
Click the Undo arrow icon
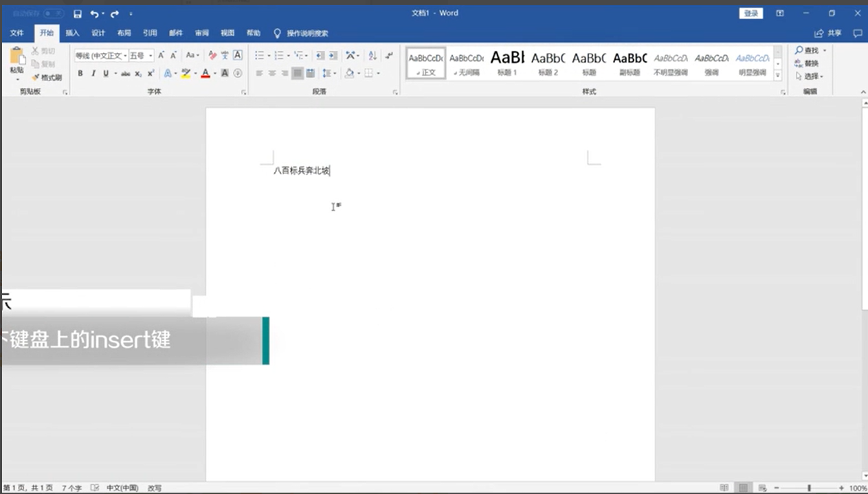click(94, 14)
